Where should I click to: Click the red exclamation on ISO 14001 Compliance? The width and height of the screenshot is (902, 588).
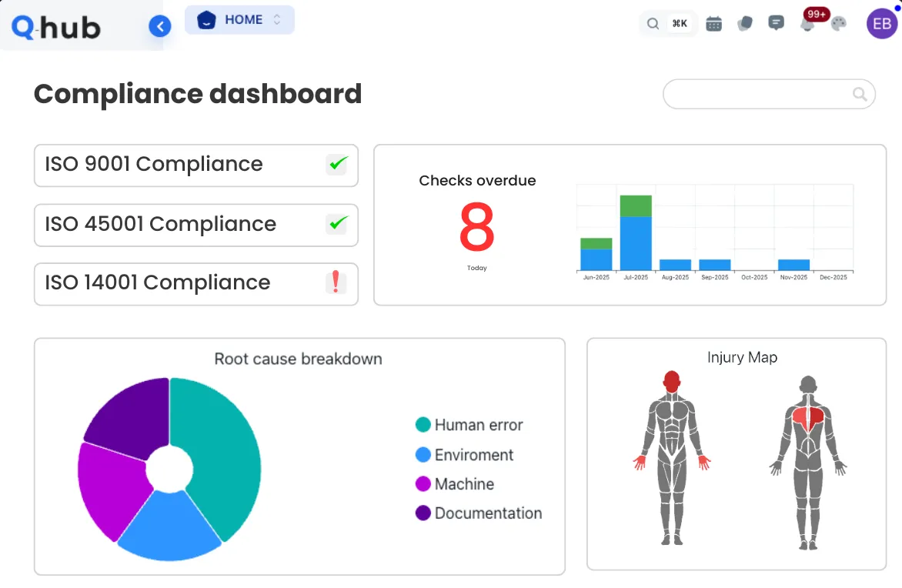point(336,283)
